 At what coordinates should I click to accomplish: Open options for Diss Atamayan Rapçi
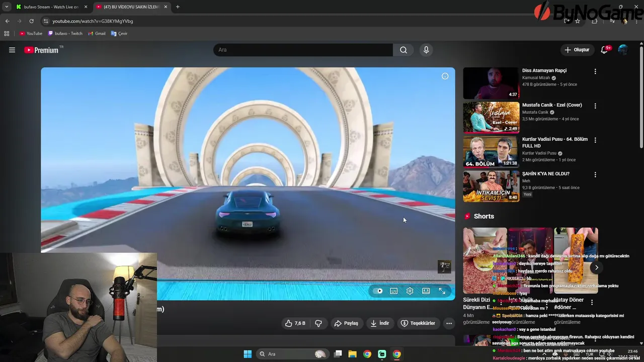click(x=595, y=71)
